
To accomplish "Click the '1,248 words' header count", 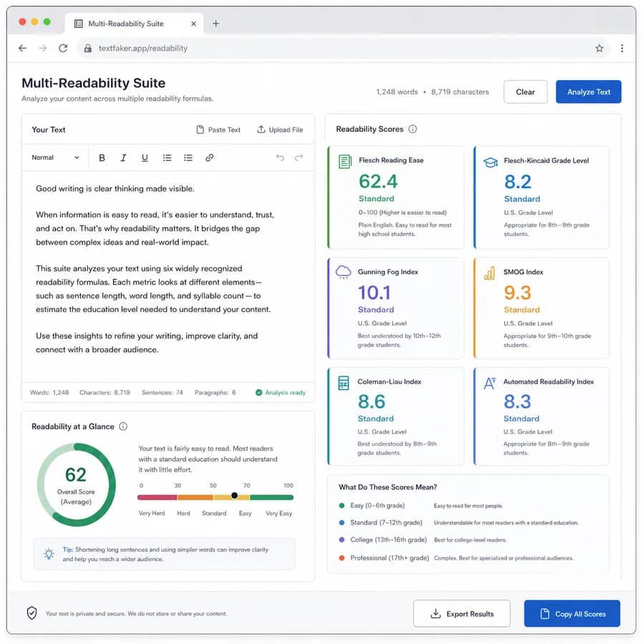I will pos(396,92).
